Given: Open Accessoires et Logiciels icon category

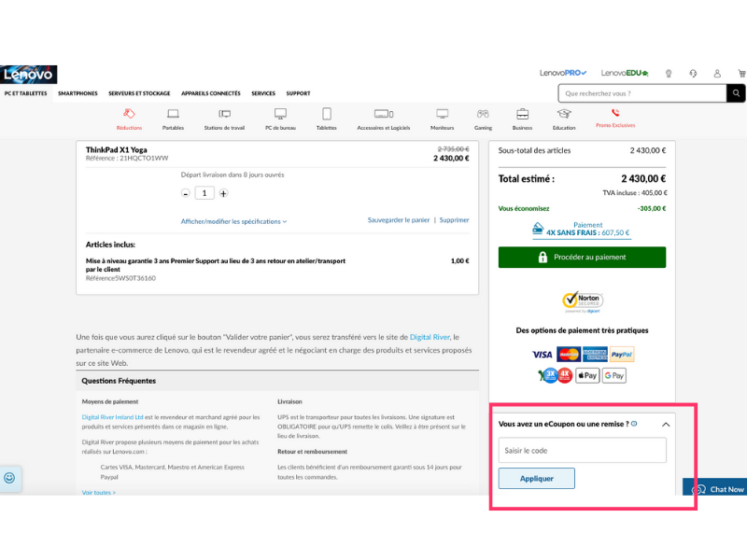Looking at the screenshot, I should (384, 119).
